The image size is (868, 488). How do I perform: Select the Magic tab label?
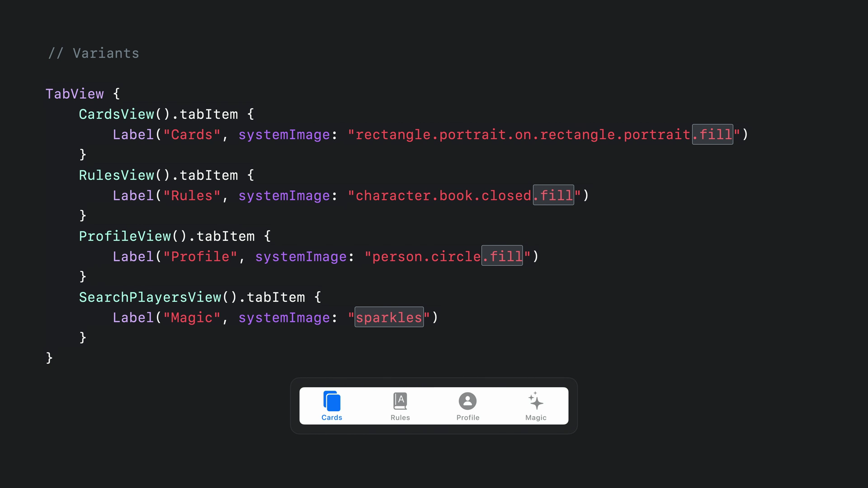[536, 418]
